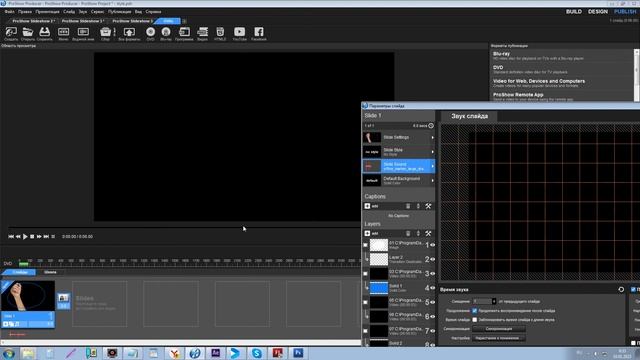Screen dimensions: 640x360
Task: Click the add layer plus icon
Action: click(367, 233)
